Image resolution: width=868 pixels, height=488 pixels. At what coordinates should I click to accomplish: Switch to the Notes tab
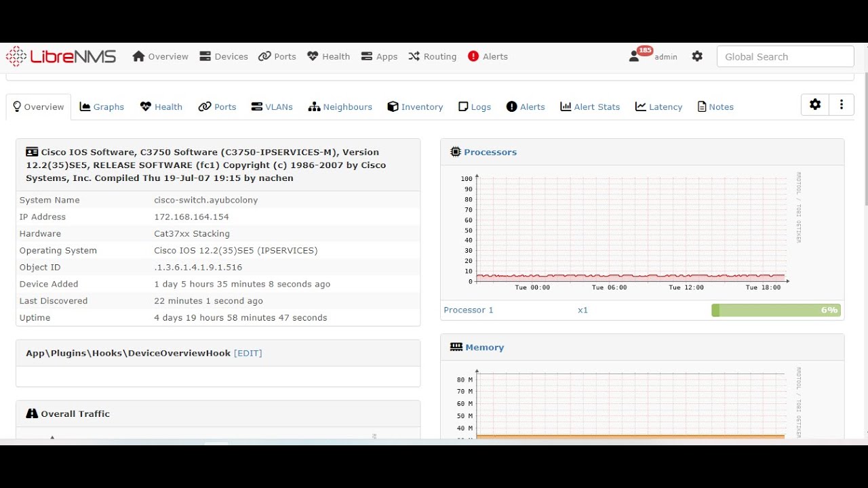[715, 107]
